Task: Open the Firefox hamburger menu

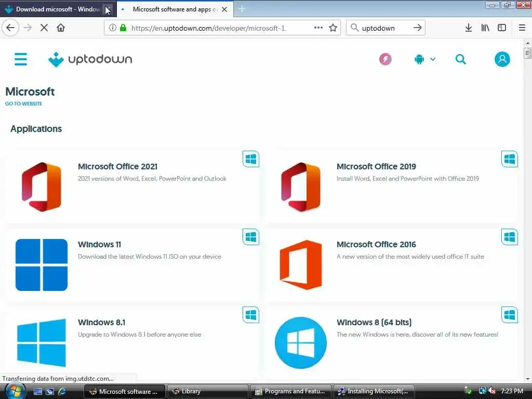Action: [522, 28]
